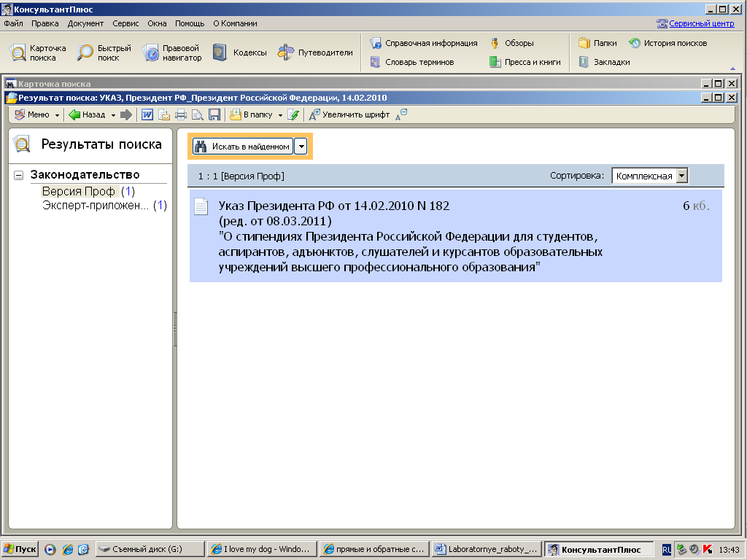Open the О Компании menu
This screenshot has width=747, height=560.
235,23
